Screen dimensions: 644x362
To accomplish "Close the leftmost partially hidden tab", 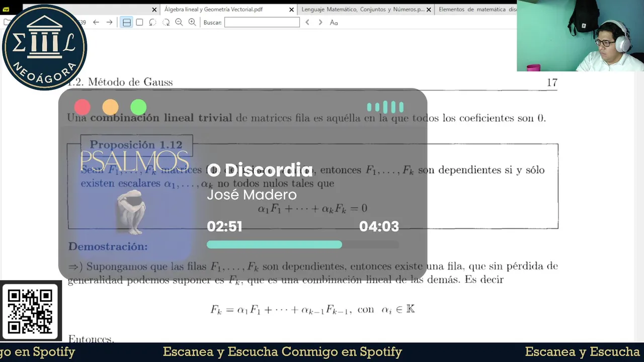I will coord(154,10).
